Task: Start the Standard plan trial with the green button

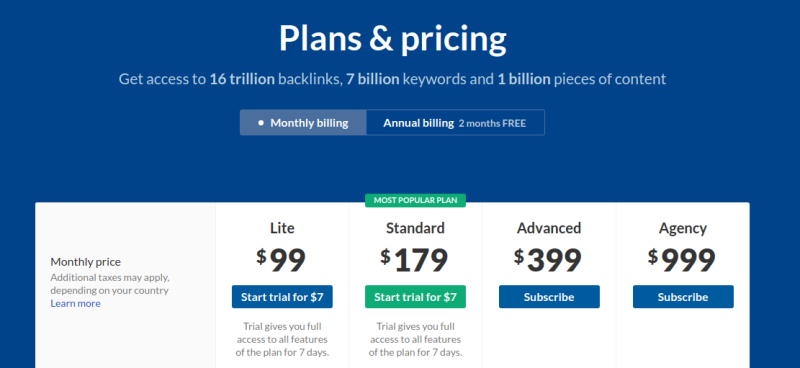Action: tap(415, 297)
